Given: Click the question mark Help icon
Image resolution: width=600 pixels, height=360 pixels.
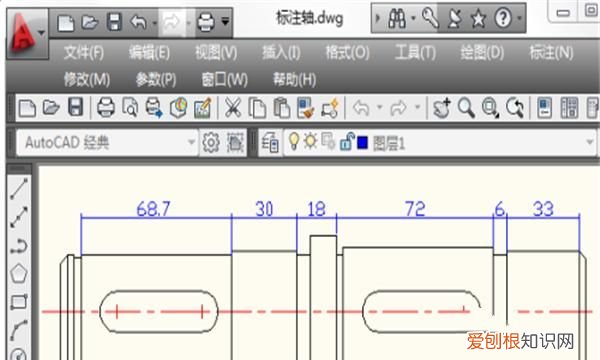Looking at the screenshot, I should 503,18.
